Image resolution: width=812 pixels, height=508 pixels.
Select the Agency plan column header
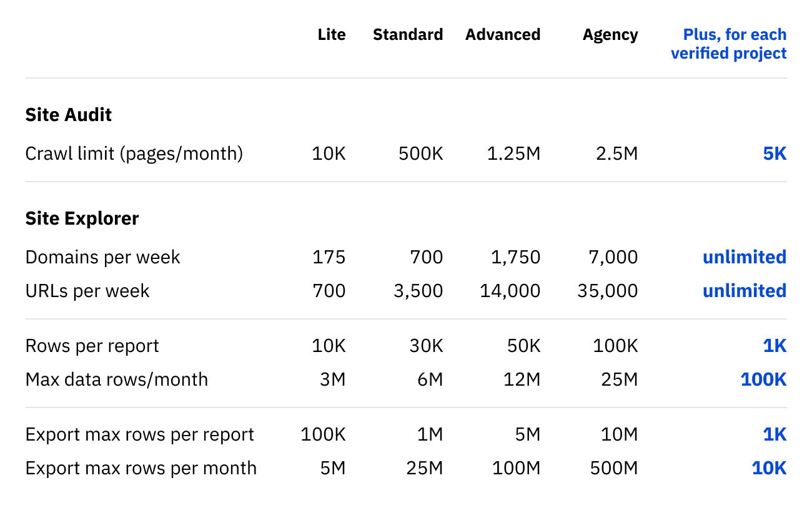click(x=610, y=35)
